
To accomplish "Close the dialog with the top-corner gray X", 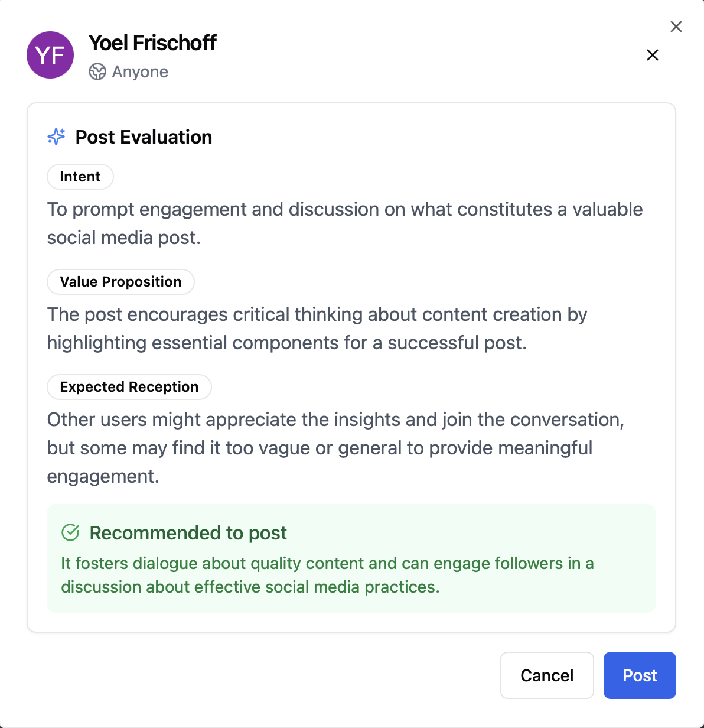I will [x=676, y=27].
